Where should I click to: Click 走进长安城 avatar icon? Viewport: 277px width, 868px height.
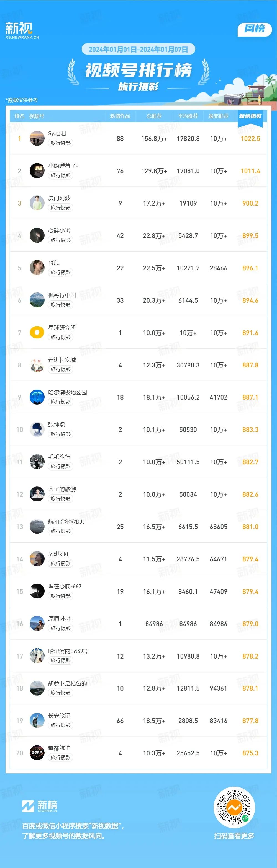tap(37, 365)
